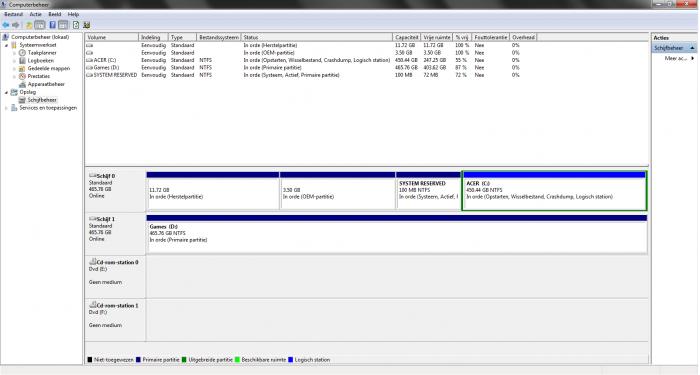Sort by the Fouttolerantie column header

pos(491,38)
